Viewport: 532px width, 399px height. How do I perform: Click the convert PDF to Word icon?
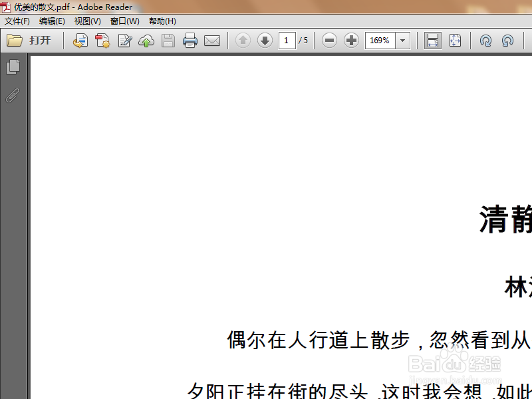(x=80, y=41)
